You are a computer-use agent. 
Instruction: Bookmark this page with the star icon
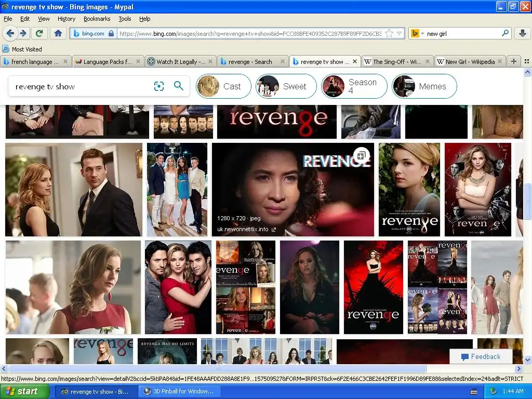pyautogui.click(x=389, y=33)
